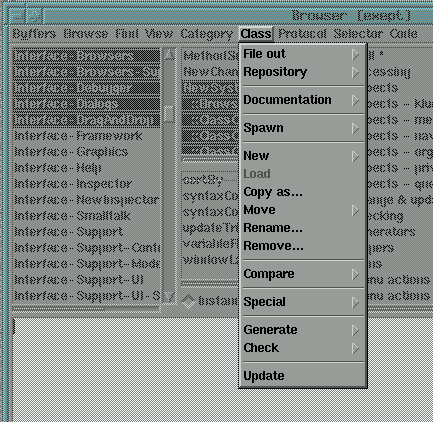Click horizontal scrollbar under category list

86,309
